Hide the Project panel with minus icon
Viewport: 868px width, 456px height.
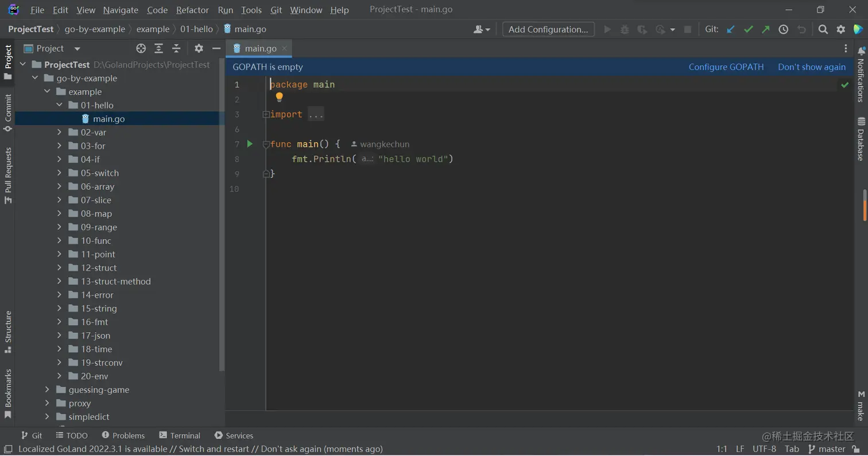tap(216, 49)
